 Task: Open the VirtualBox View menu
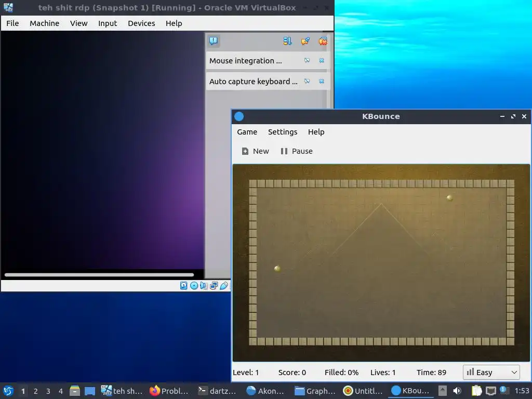79,23
